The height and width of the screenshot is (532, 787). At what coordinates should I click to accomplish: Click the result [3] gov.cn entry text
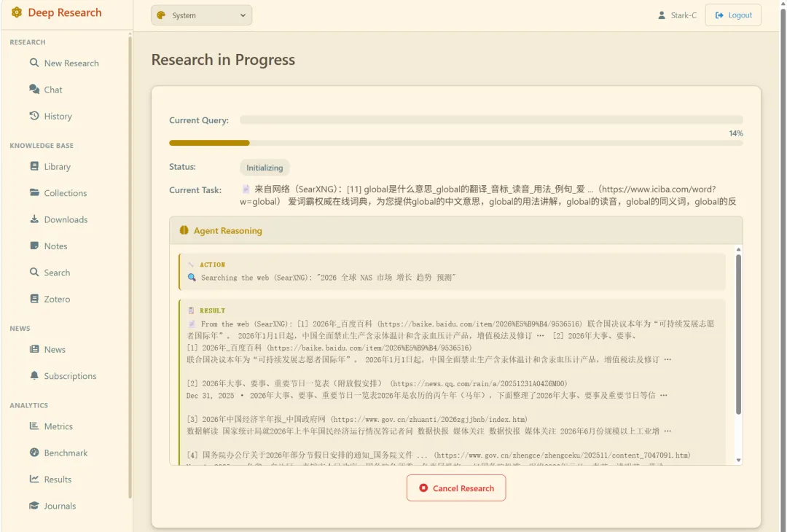429,425
